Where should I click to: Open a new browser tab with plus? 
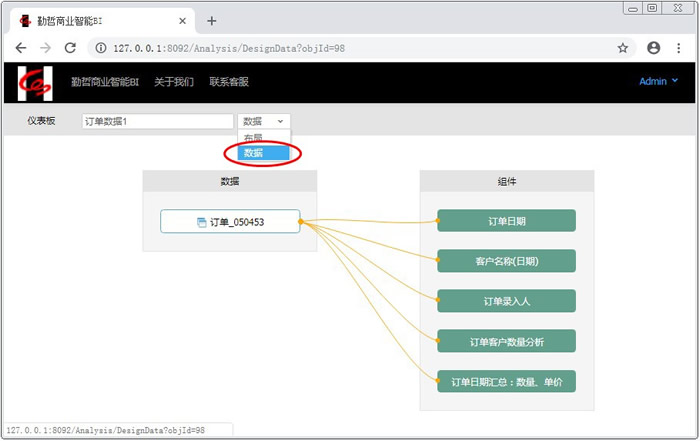[x=211, y=20]
